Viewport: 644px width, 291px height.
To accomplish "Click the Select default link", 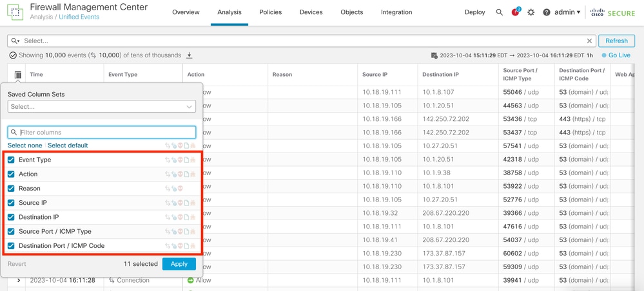I will 68,145.
